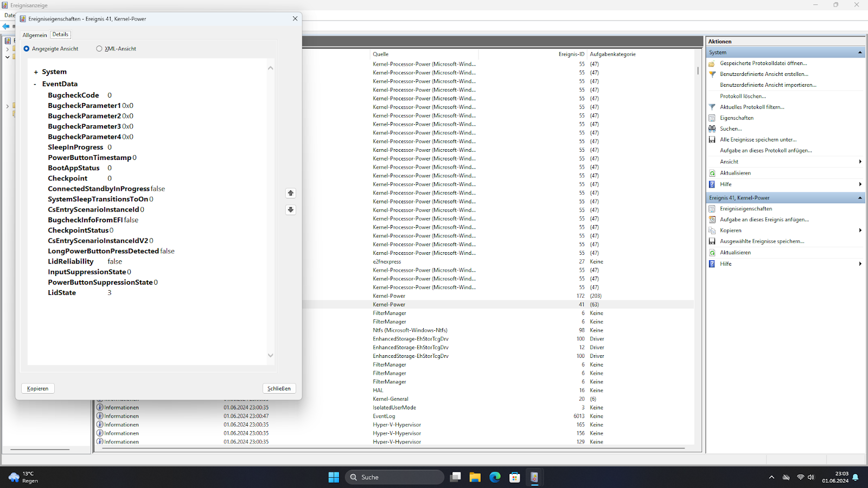
Task: Click the next event down arrow button
Action: pos(291,210)
